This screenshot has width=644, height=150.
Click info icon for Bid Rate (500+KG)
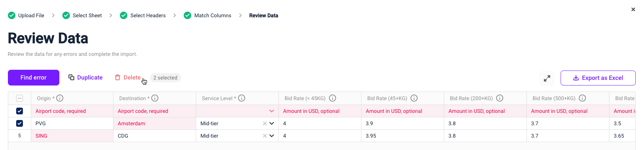582,98
